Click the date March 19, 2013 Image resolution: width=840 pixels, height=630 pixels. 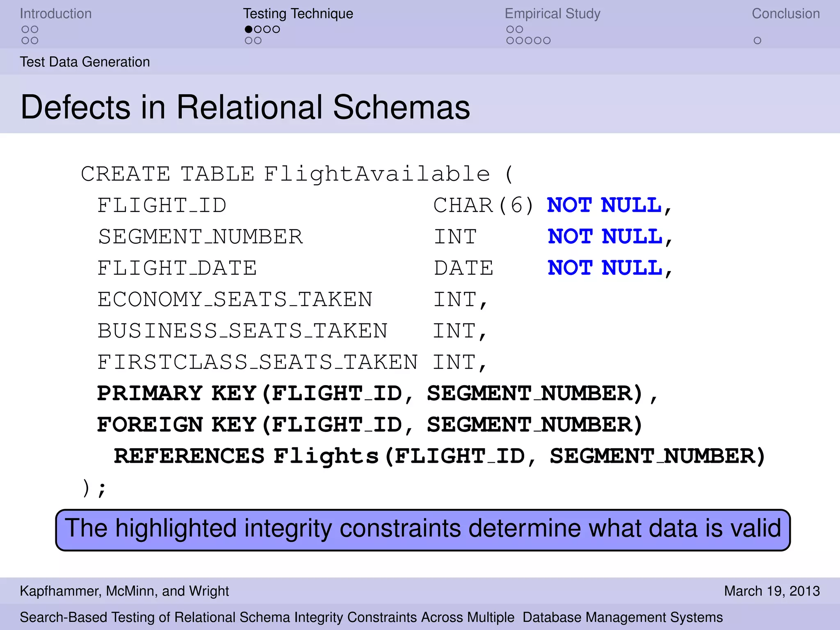click(772, 591)
